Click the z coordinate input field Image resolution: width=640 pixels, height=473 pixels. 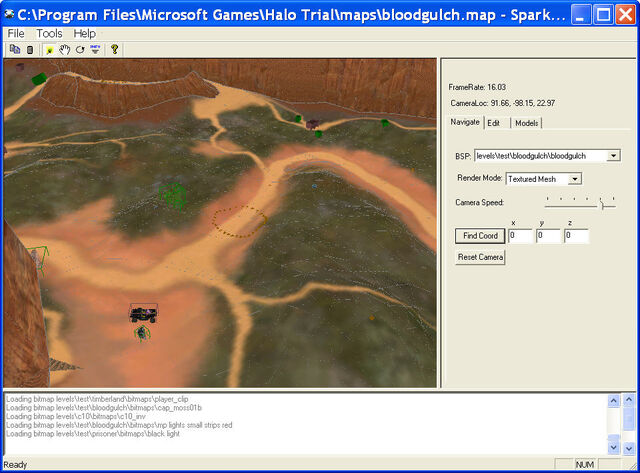[x=576, y=236]
